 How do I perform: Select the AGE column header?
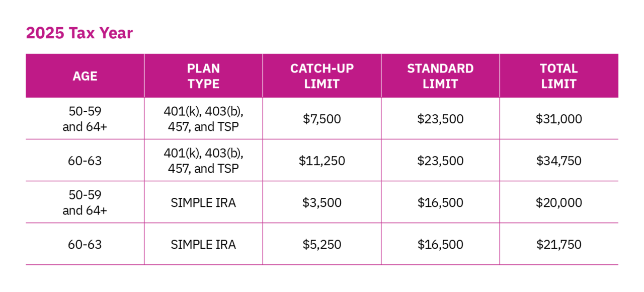coord(85,76)
